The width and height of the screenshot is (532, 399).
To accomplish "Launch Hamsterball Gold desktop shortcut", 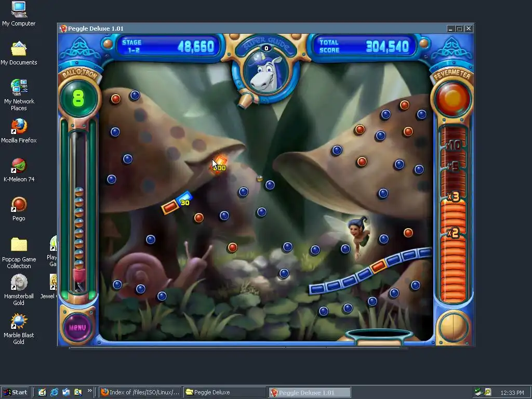I will pyautogui.click(x=19, y=290).
